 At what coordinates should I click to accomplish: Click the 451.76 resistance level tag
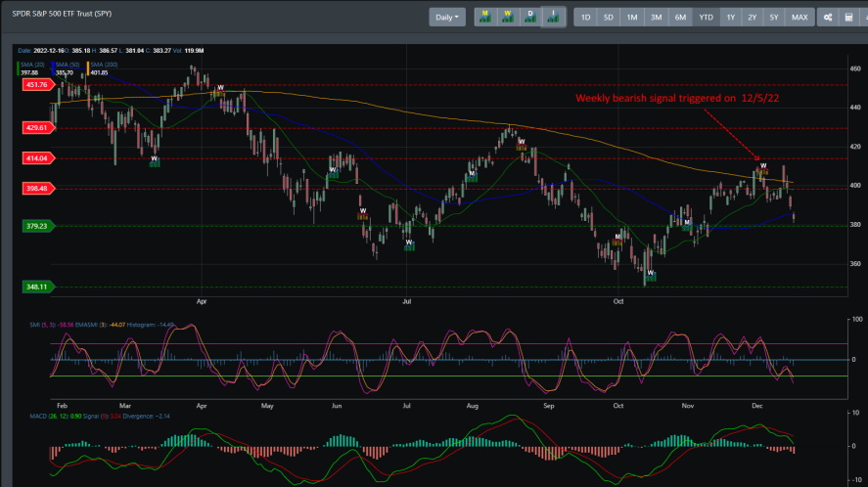(x=38, y=85)
